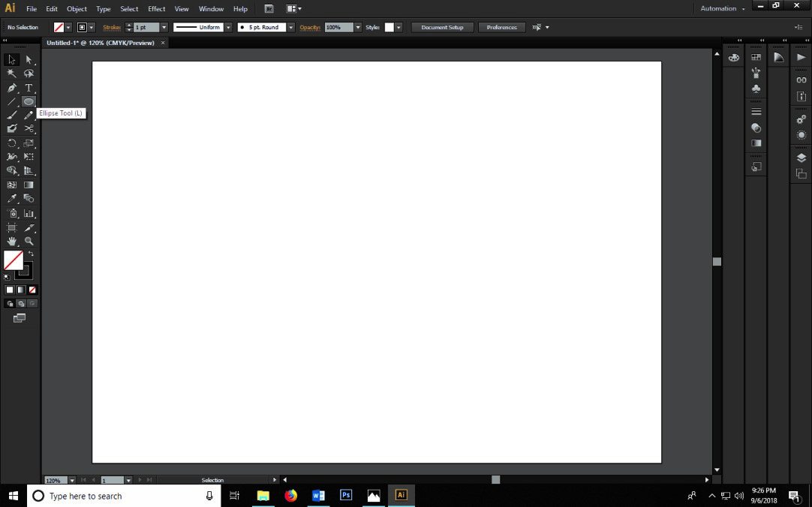This screenshot has height=507, width=812.
Task: Select the Slice tool
Action: coord(29,228)
